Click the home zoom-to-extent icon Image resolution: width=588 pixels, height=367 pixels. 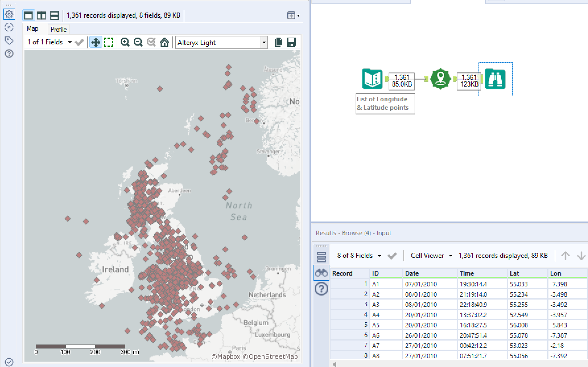[164, 42]
